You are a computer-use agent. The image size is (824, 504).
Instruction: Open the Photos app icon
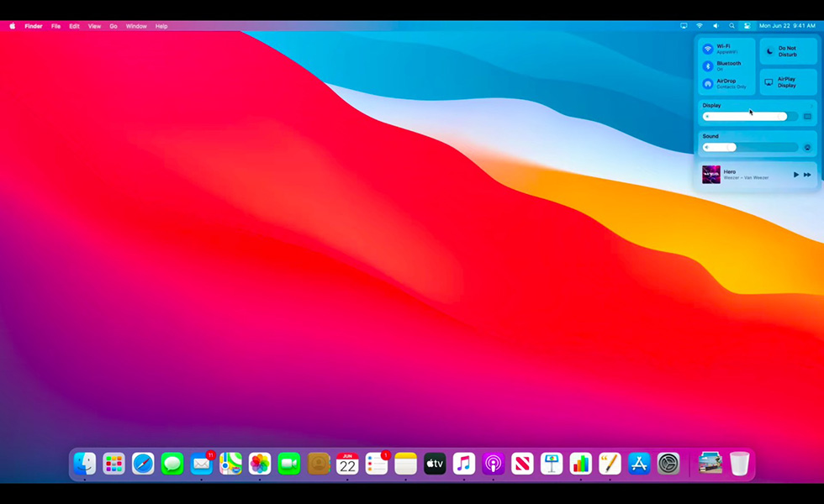point(260,463)
